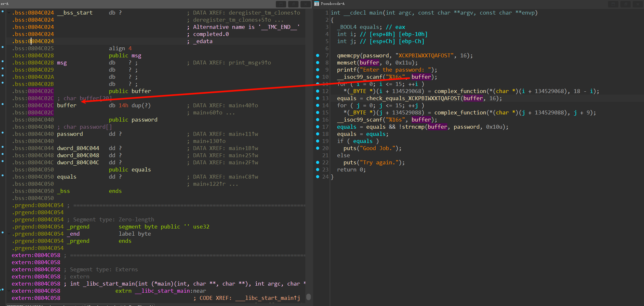644x306 pixels.
Task: Click the Pseudocode pane maximize button
Action: (625, 4)
